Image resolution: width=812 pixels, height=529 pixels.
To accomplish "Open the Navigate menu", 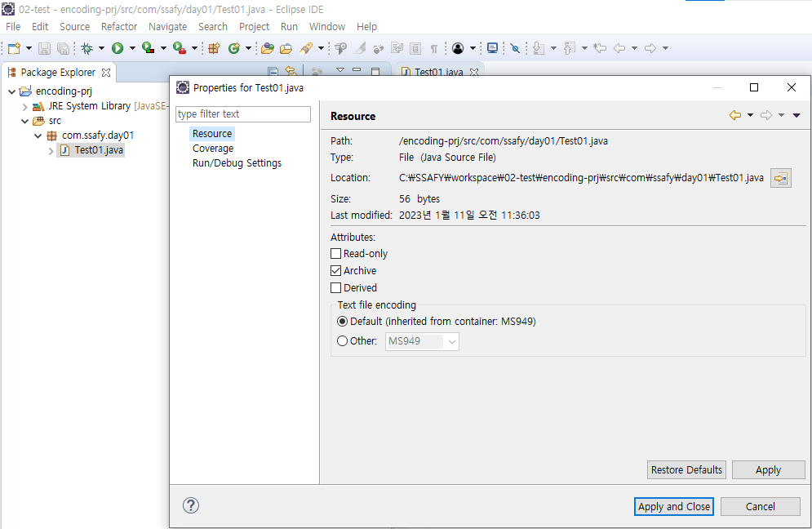I will [168, 26].
